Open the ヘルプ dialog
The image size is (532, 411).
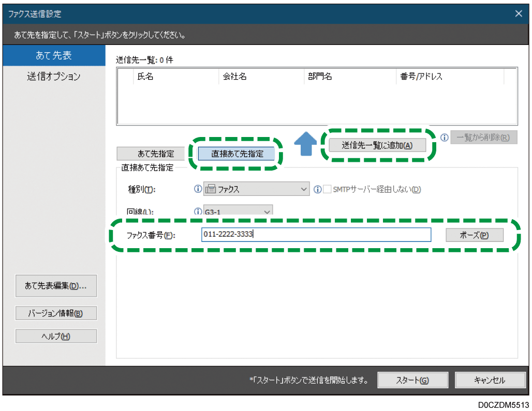coord(56,336)
